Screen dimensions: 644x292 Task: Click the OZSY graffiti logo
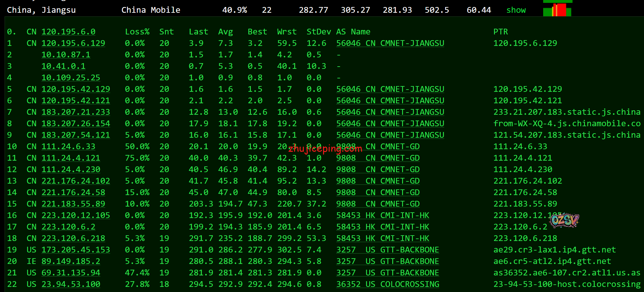click(564, 220)
